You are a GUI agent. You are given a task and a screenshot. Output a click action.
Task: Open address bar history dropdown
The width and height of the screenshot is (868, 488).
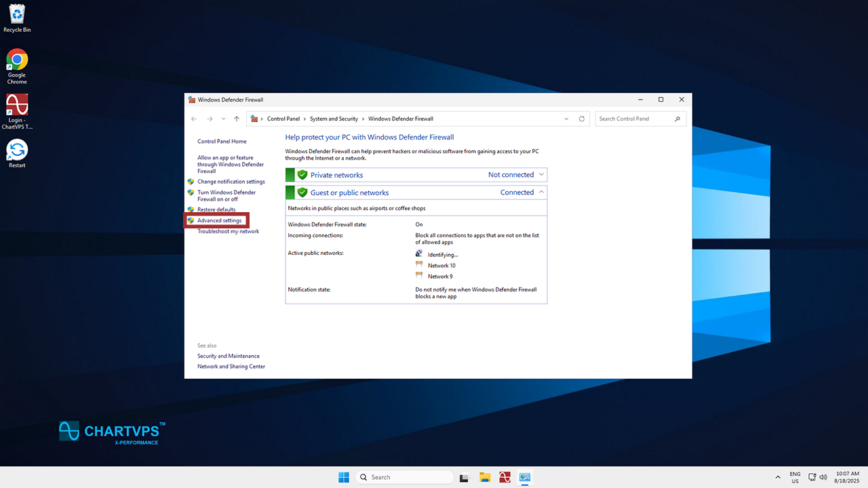pyautogui.click(x=566, y=119)
